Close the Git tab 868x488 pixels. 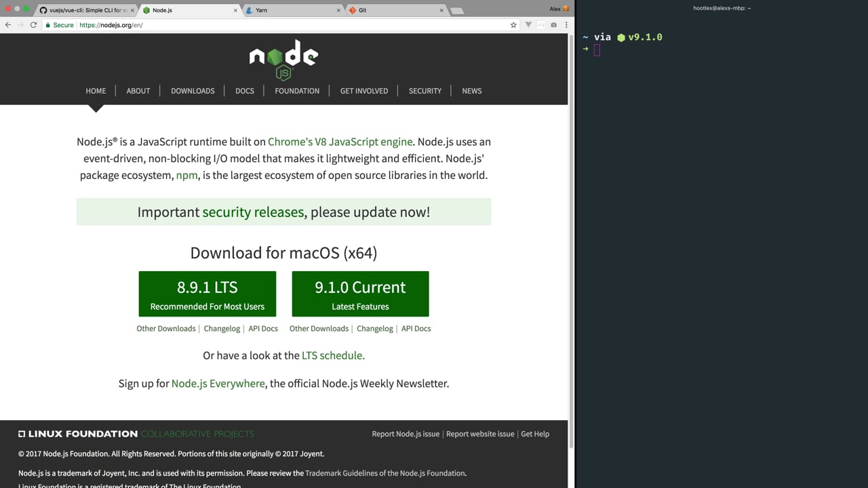[x=441, y=10]
